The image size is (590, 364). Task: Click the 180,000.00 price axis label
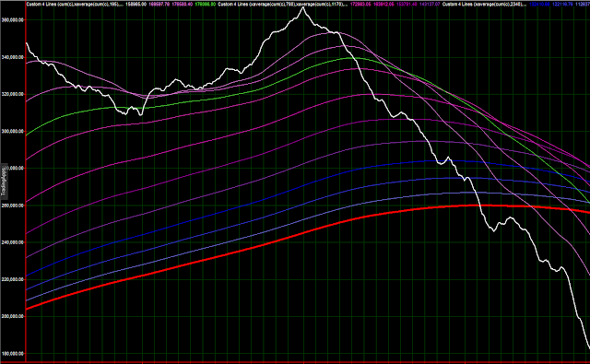[x=13, y=354]
